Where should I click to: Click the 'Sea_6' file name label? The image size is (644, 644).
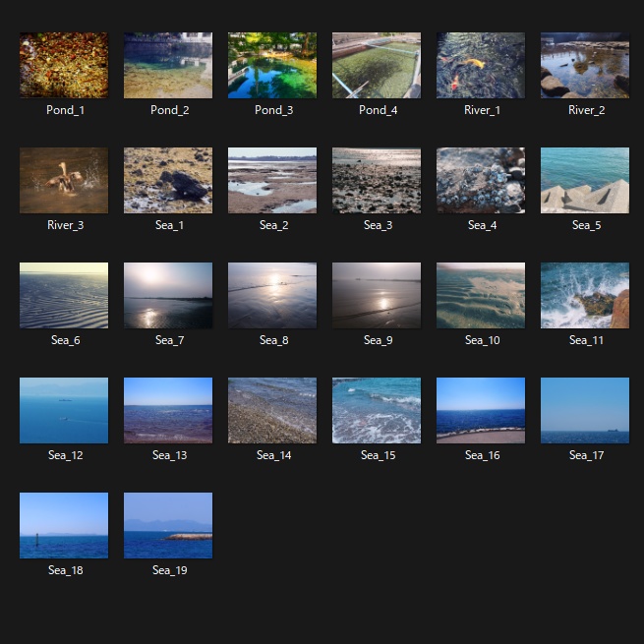[65, 340]
